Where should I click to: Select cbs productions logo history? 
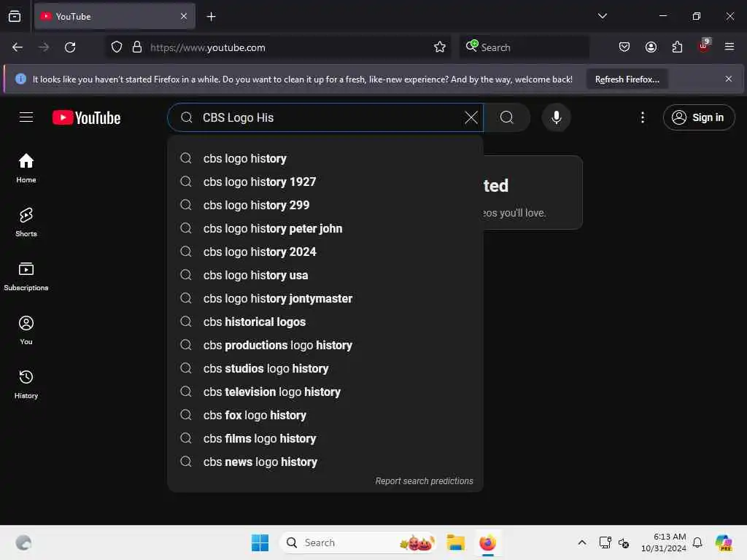point(325,345)
